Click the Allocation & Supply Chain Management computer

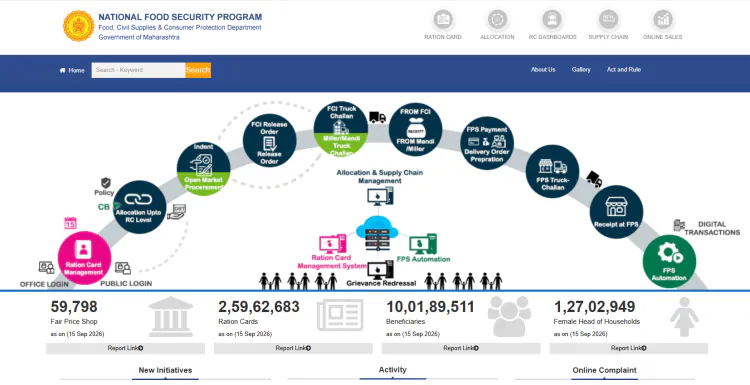[380, 196]
